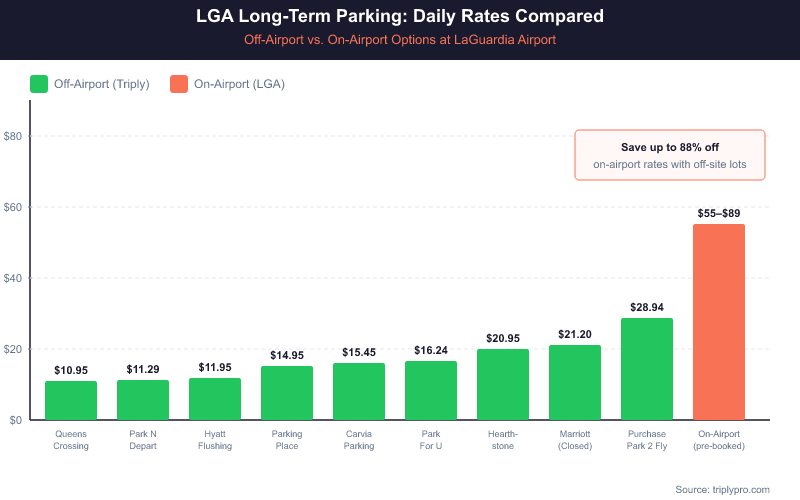Click the green Off-Airport (Triply) legend swatch
Screen dimensions: 800x500
(40, 84)
